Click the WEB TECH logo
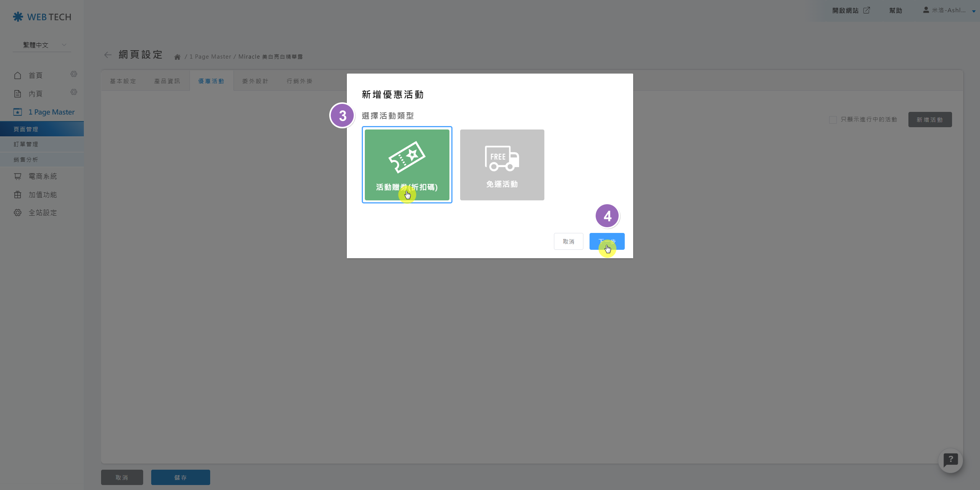 tap(42, 17)
